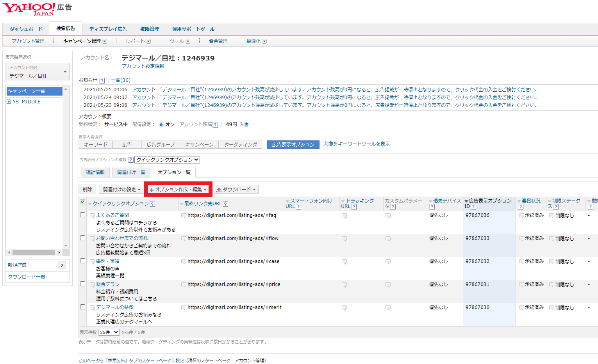Click help icon in 優先デバイス column header

(432, 207)
